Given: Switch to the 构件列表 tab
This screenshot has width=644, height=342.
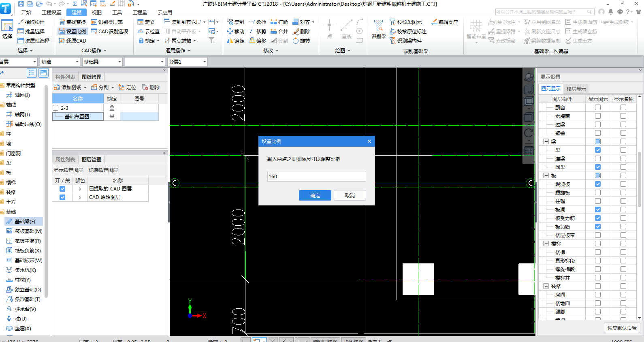Looking at the screenshot, I should pyautogui.click(x=65, y=77).
